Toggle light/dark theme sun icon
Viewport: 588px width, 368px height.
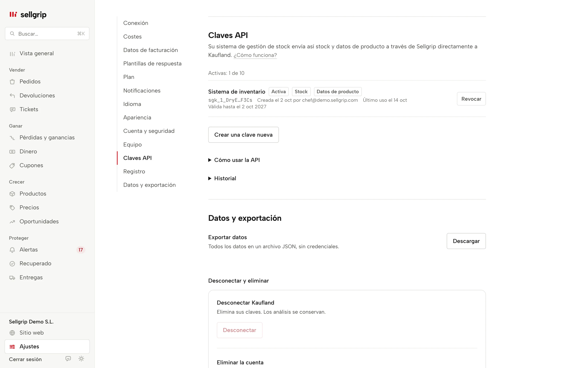coord(81,359)
